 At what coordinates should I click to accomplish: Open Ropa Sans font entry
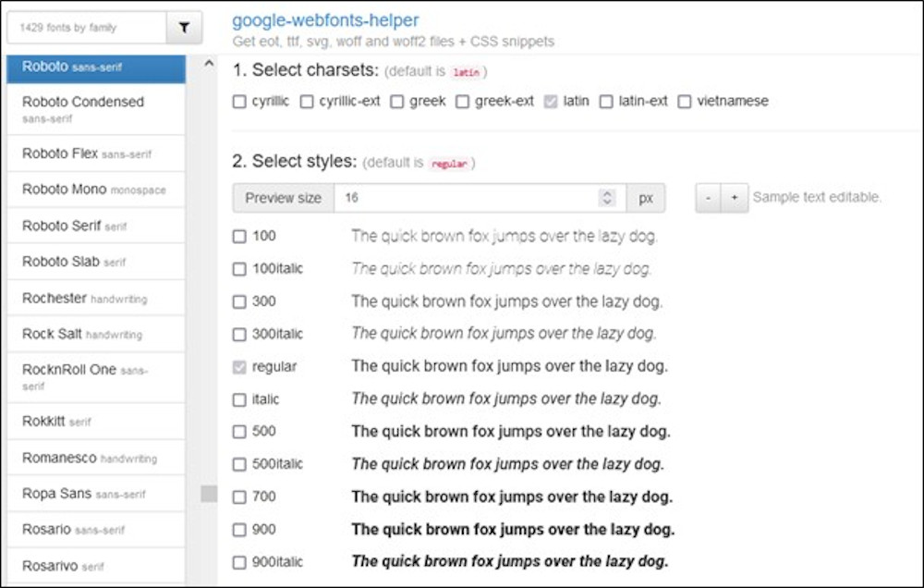(x=96, y=494)
